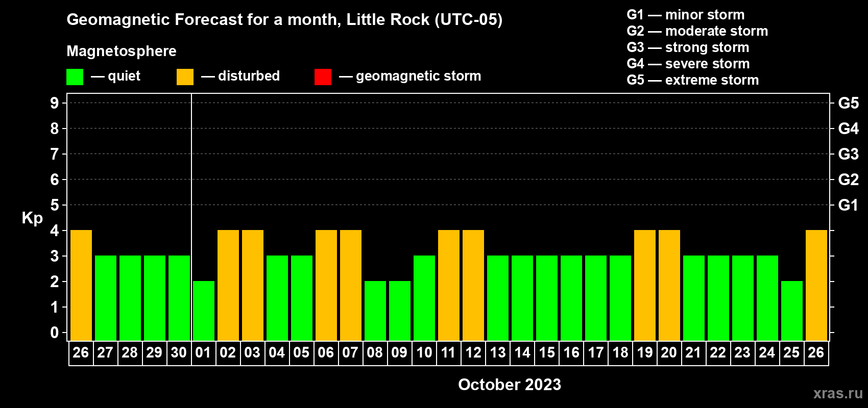Click the Kp value '0' on the left axis
This screenshot has width=868, height=408.
(x=55, y=333)
